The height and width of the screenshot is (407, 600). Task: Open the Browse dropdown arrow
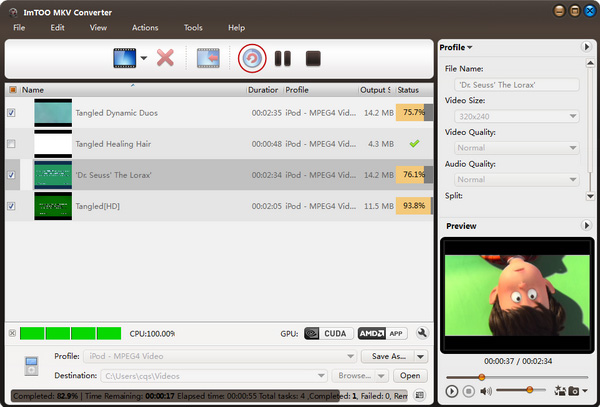click(x=382, y=376)
